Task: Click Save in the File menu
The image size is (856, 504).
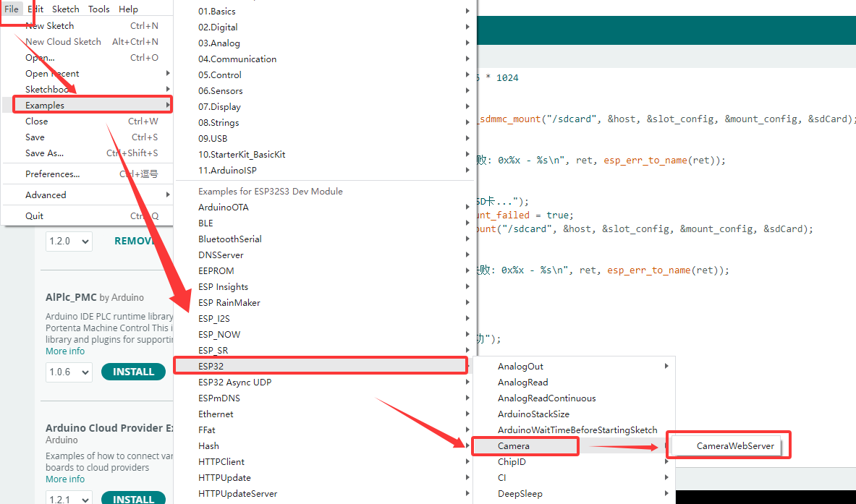Action: click(88, 137)
